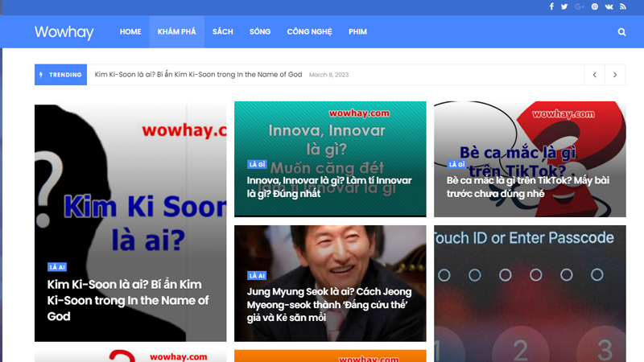Viewport: 644px width, 362px height.
Task: Open trending headline about Kim Ki-Soon
Action: (x=198, y=75)
